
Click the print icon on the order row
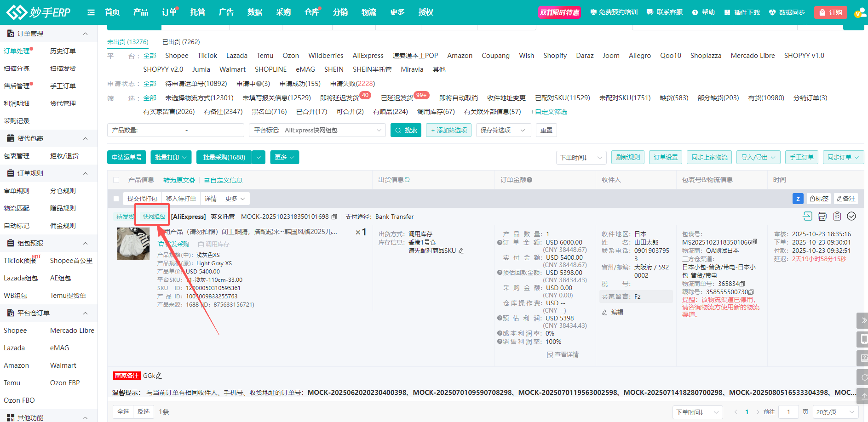coord(822,216)
